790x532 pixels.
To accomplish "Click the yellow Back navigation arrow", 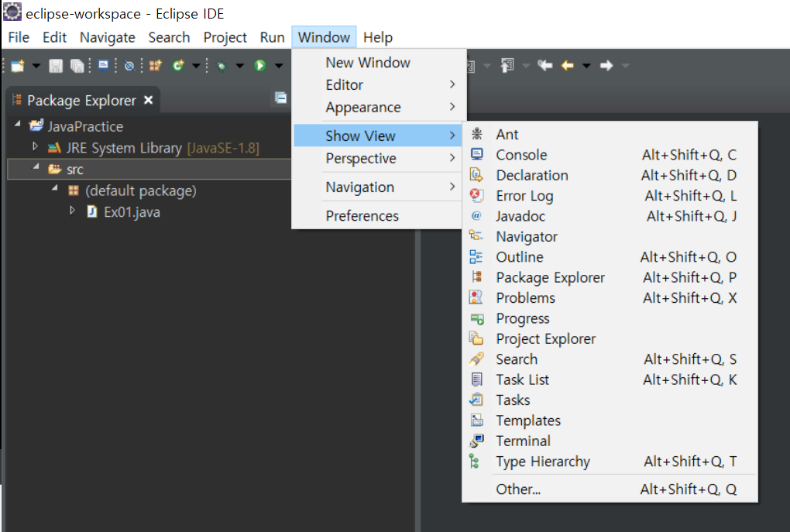I will pyautogui.click(x=567, y=66).
